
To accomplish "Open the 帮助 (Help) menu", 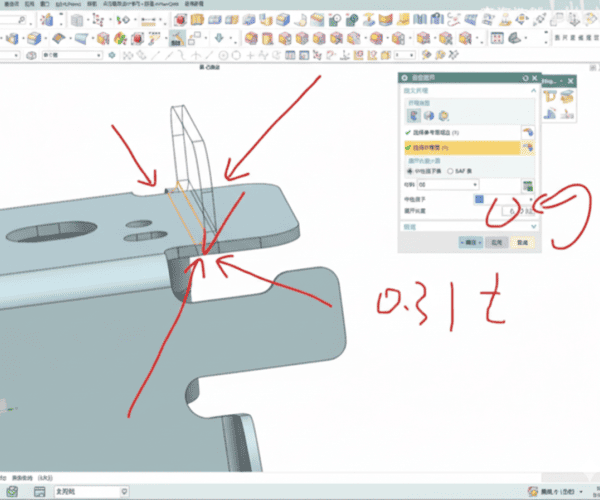I will [x=91, y=4].
